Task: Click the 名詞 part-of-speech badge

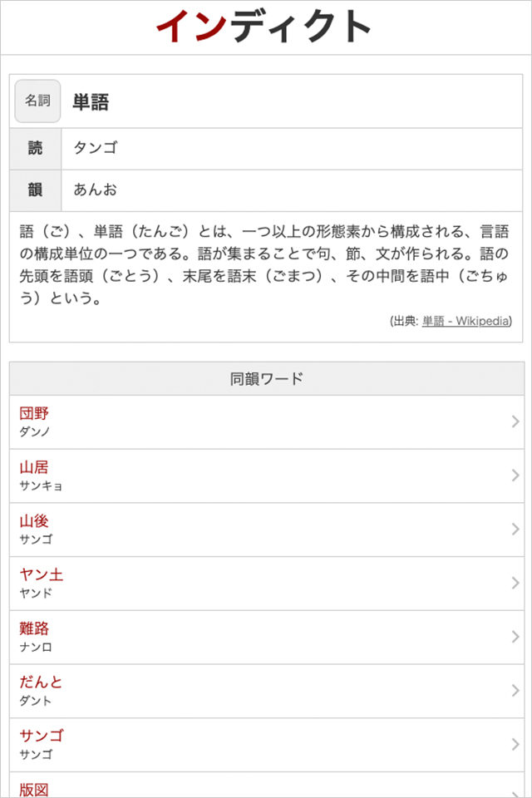Action: click(x=37, y=101)
